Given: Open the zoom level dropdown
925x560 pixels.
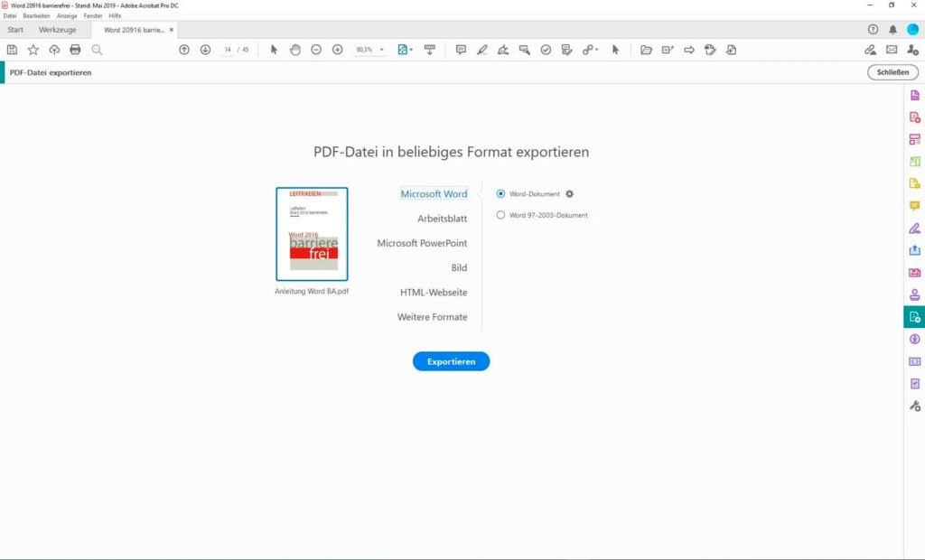Looking at the screenshot, I should coord(382,51).
